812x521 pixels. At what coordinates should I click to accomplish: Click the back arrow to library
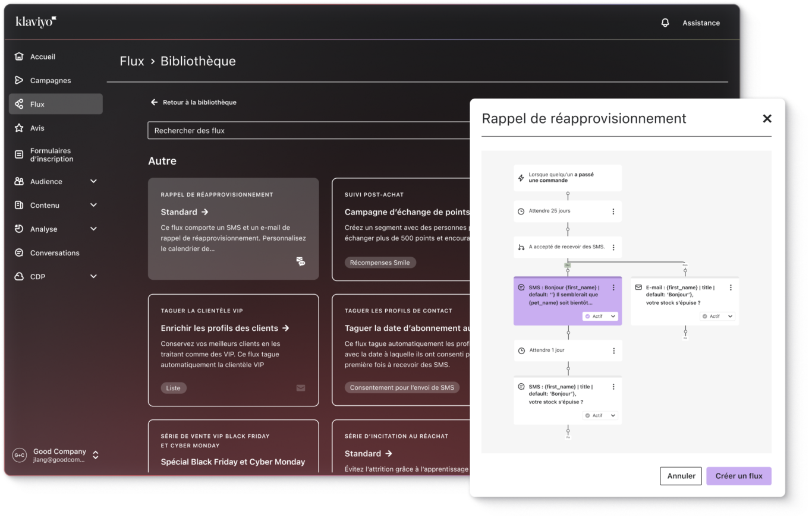pyautogui.click(x=155, y=102)
